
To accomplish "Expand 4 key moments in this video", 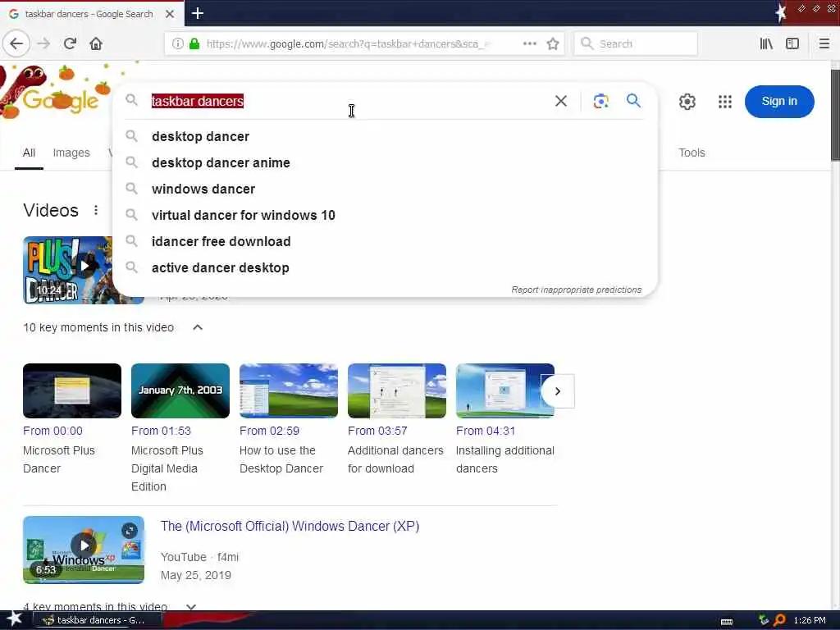I will click(191, 606).
